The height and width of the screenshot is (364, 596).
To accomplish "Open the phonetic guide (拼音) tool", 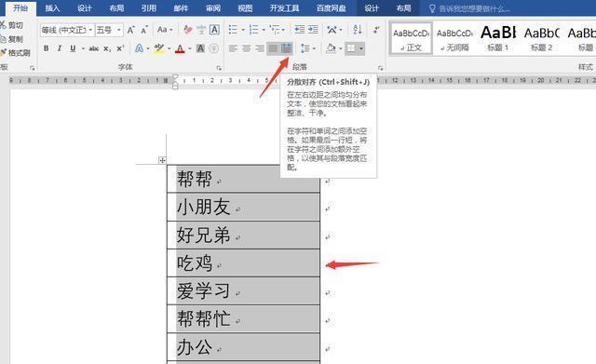I will point(201,30).
